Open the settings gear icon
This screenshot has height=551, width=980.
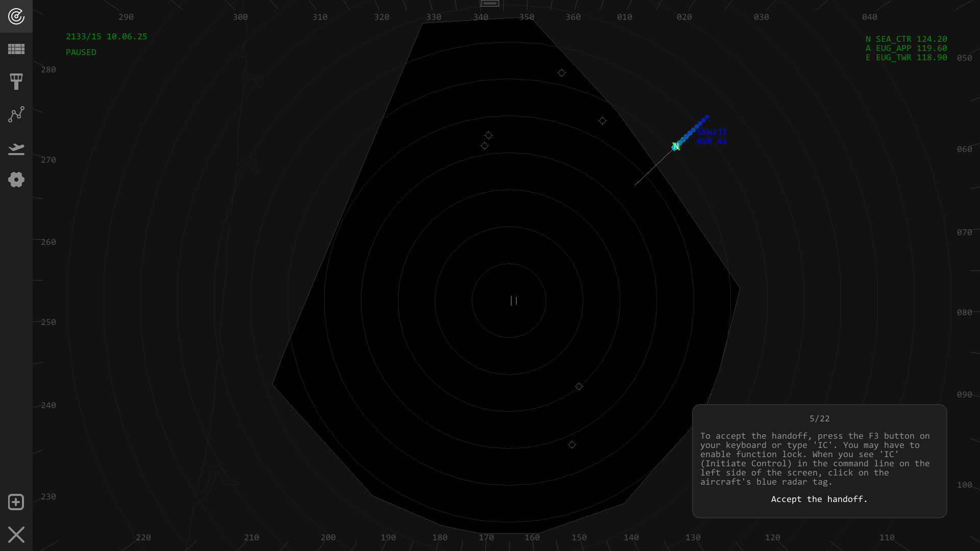tap(16, 180)
